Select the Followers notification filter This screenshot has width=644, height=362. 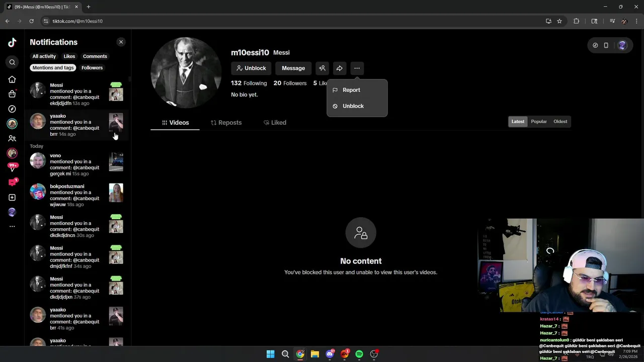click(x=92, y=68)
